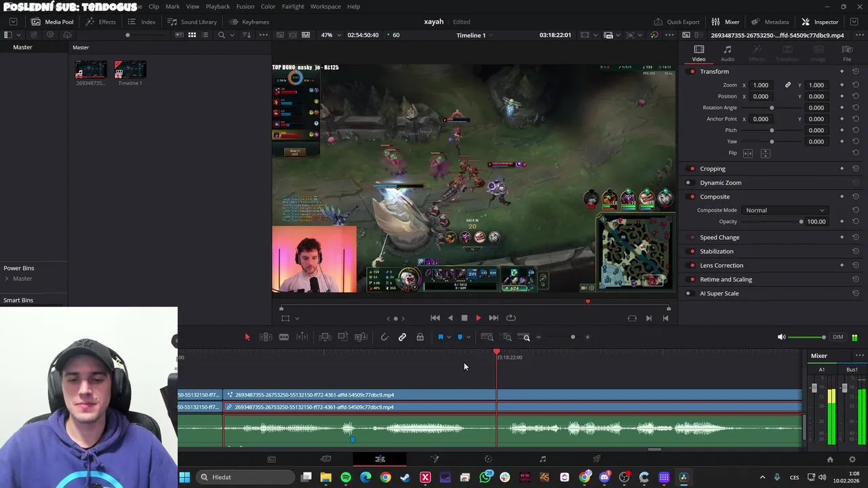The width and height of the screenshot is (868, 488).
Task: Open the Metadata panel
Action: (x=770, y=22)
